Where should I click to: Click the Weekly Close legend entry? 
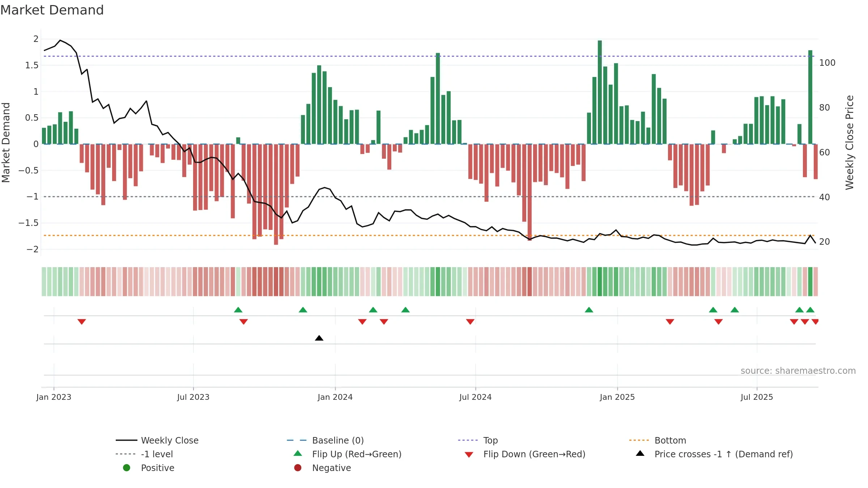(x=157, y=440)
